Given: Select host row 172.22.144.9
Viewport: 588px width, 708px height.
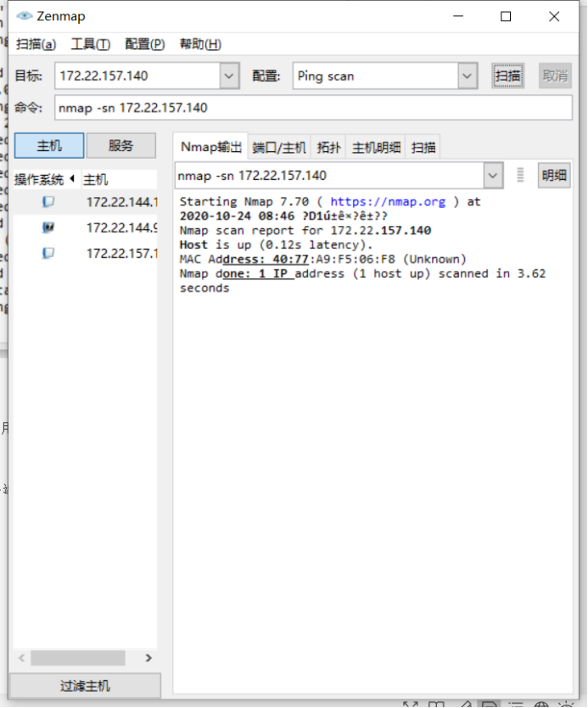Looking at the screenshot, I should click(x=86, y=228).
